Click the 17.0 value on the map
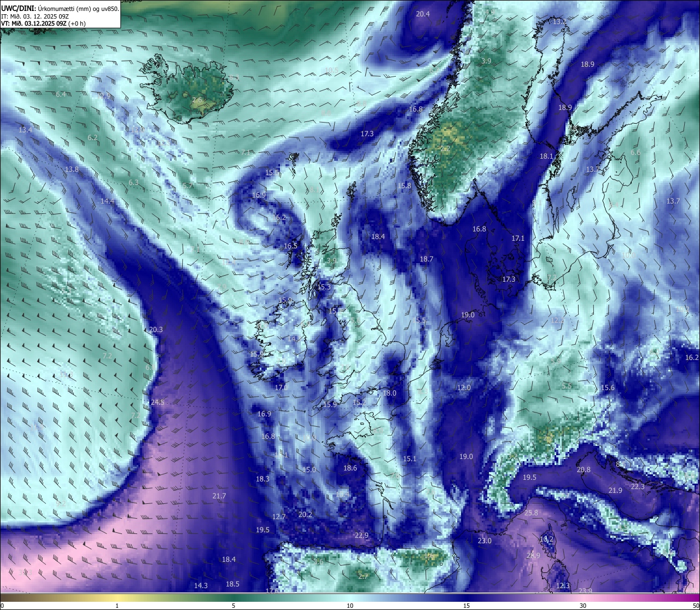 [x=281, y=387]
